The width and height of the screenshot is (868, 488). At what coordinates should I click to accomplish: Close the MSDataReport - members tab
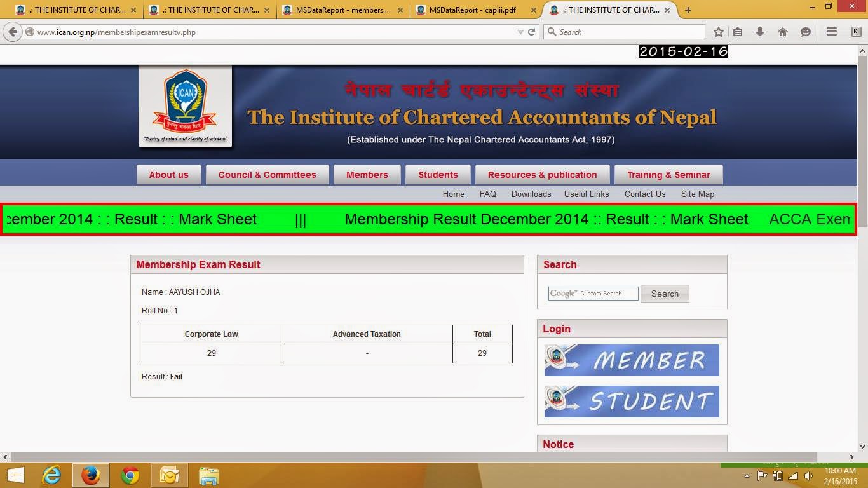pos(400,10)
